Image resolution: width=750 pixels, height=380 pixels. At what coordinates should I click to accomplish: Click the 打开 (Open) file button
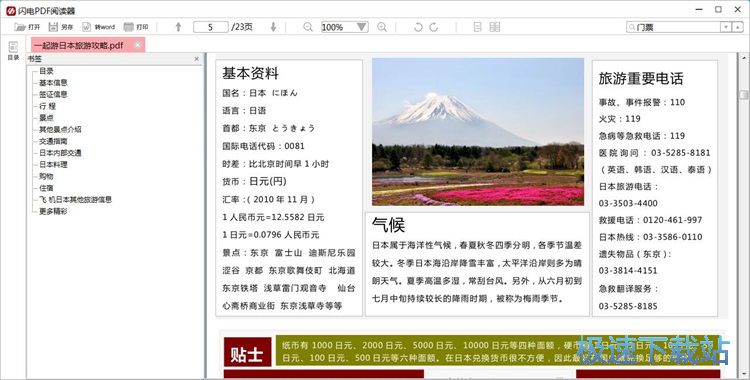27,27
